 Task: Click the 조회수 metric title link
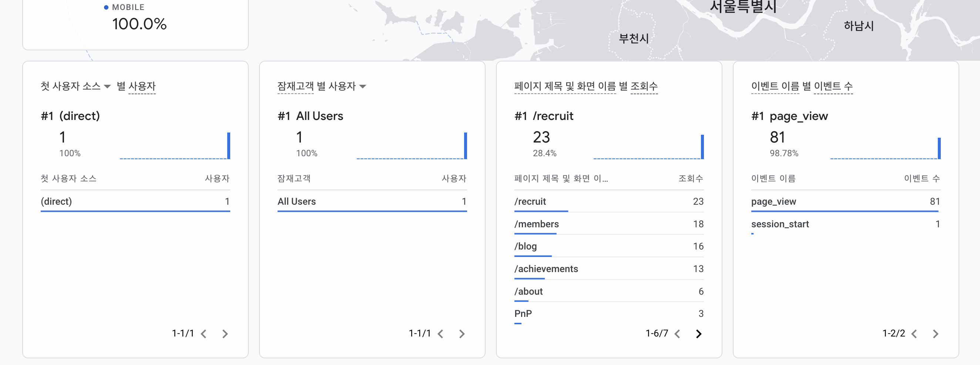(644, 86)
